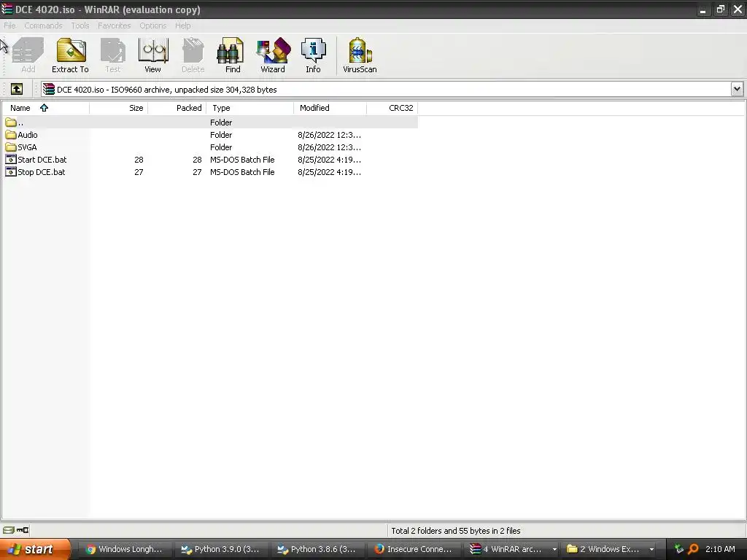Expand the WinRAR taskbar group arrow

554,549
